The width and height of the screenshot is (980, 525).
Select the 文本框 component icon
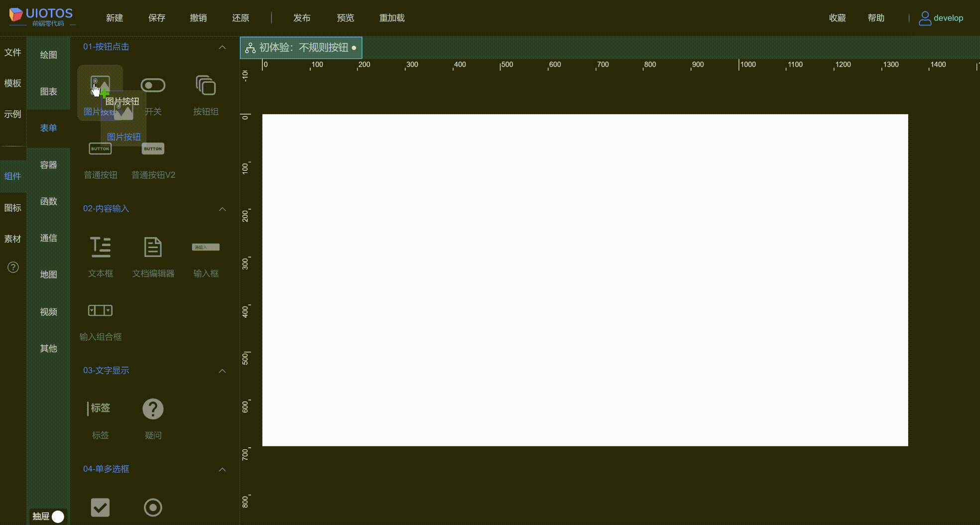100,247
